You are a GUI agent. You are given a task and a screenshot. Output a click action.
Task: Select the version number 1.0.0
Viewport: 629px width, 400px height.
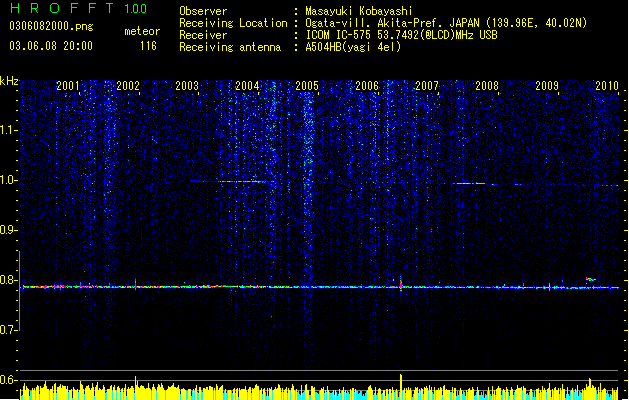(136, 9)
